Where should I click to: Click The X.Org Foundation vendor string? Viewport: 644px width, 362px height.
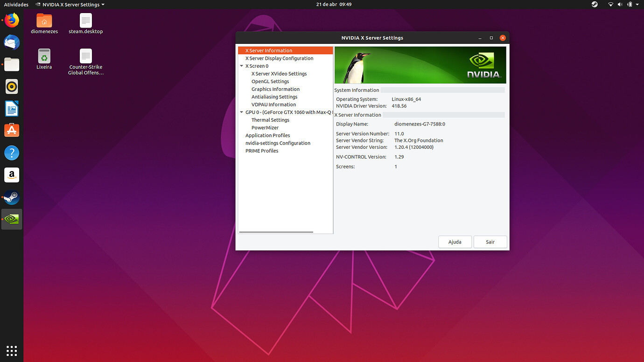419,140
